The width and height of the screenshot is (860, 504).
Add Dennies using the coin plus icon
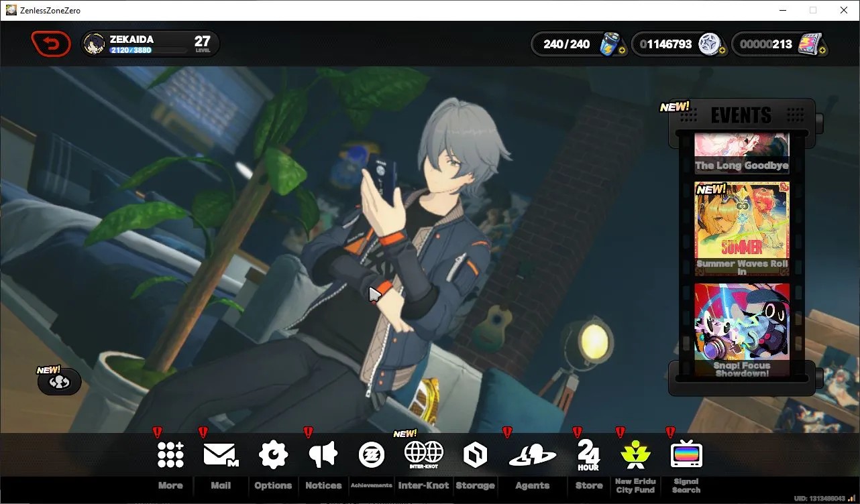point(722,50)
